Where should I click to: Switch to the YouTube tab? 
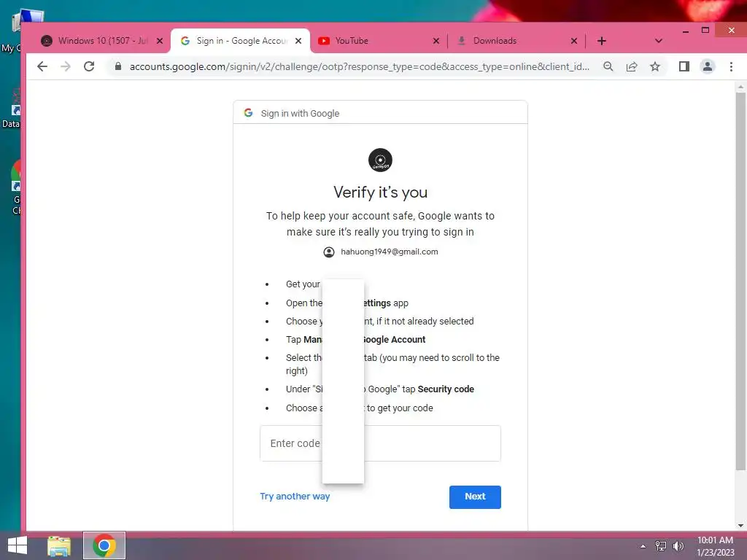379,41
